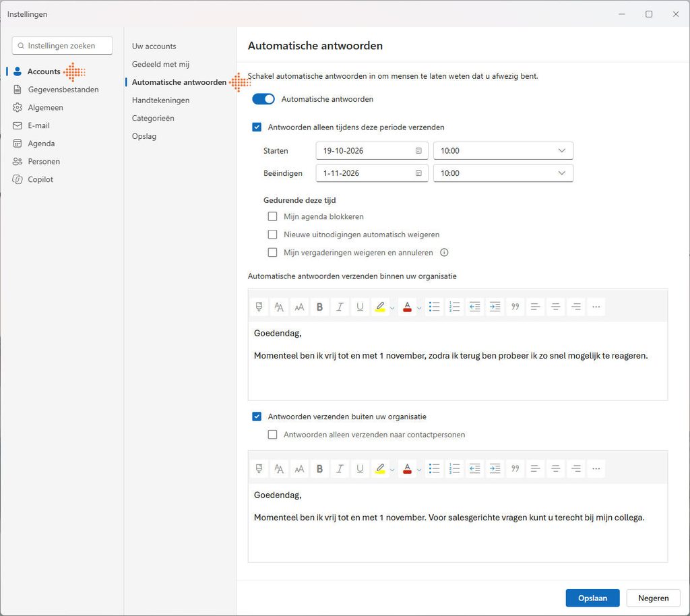The height and width of the screenshot is (616, 690).
Task: Click into external organisation reply text area
Action: (458, 523)
